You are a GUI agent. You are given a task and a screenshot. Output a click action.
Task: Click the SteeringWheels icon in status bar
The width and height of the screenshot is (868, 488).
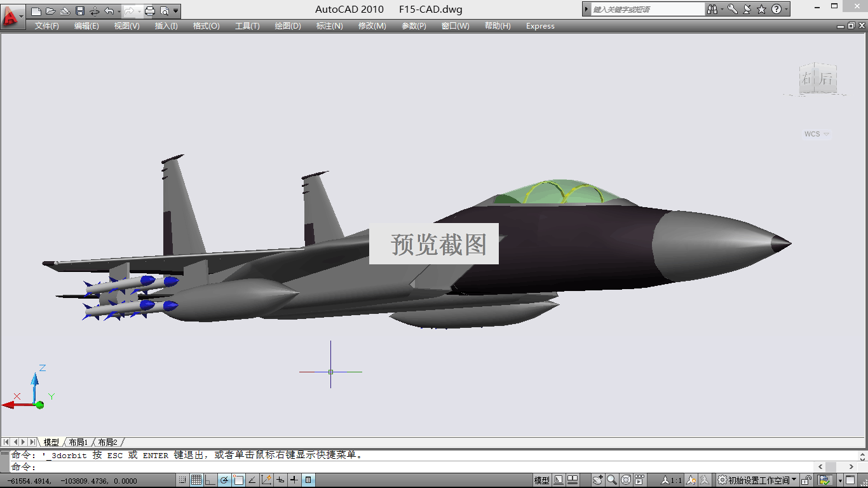point(626,480)
